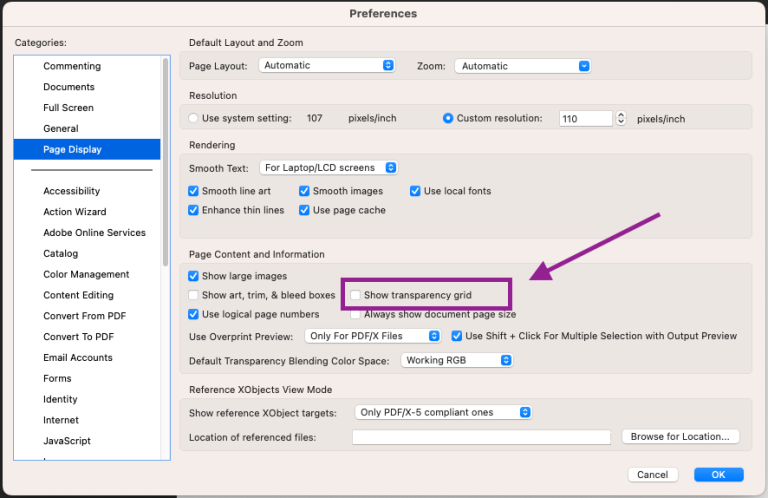Select Use system setting radio button
768x498 pixels.
point(193,118)
